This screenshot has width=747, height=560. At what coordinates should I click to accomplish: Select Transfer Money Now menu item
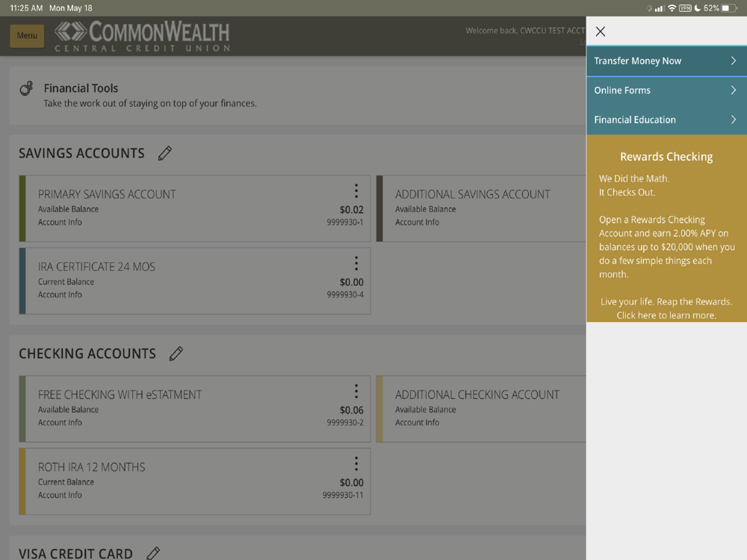666,61
